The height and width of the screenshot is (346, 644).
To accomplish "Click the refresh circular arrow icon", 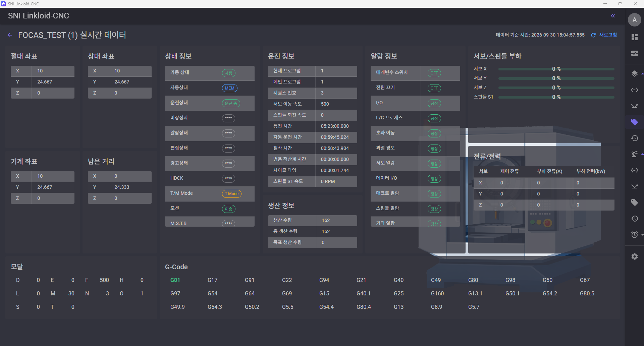I will (593, 35).
